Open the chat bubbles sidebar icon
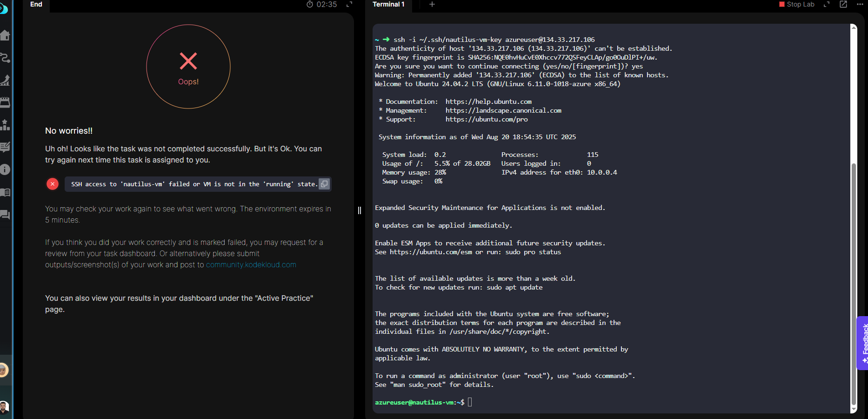868x419 pixels. point(5,215)
